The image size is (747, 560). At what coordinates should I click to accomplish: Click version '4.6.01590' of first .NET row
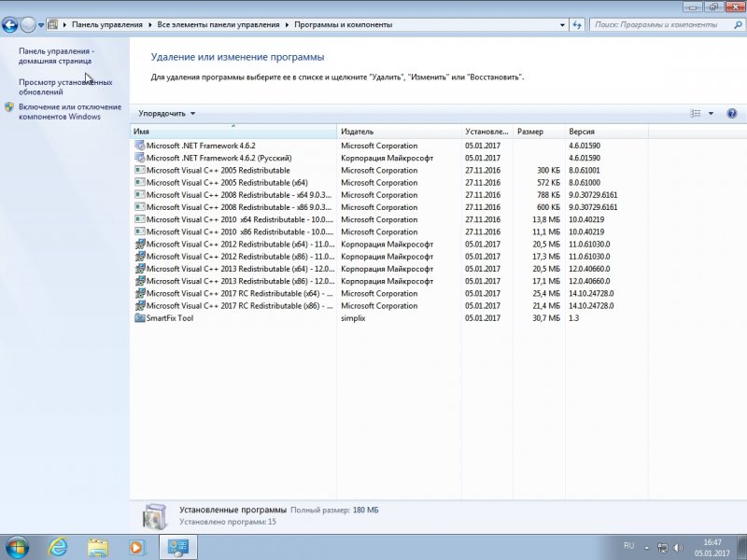point(585,146)
